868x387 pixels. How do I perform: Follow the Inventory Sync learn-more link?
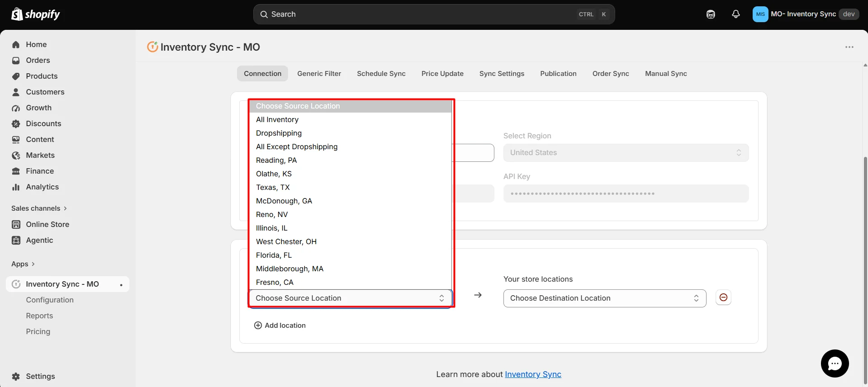533,374
